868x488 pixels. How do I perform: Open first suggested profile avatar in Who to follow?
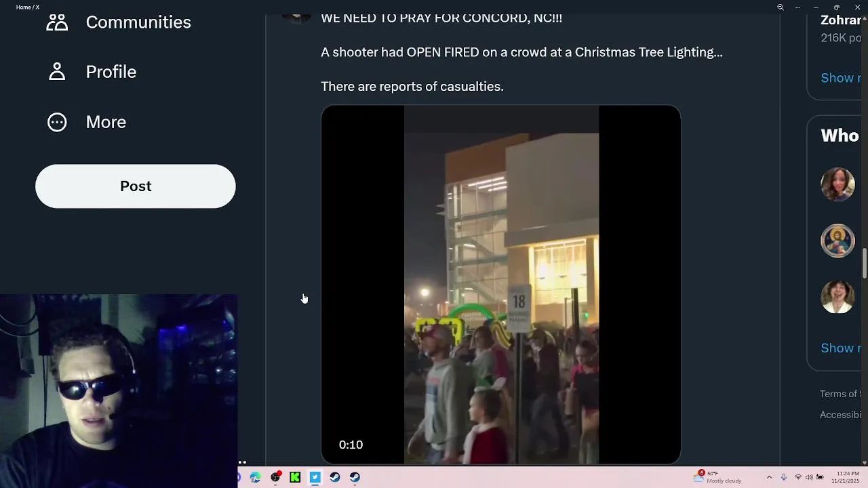click(837, 184)
